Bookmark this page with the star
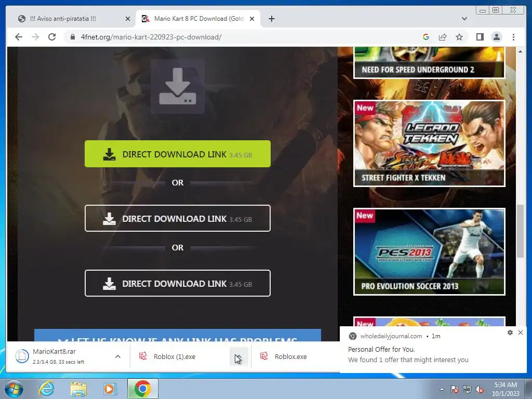 (459, 37)
